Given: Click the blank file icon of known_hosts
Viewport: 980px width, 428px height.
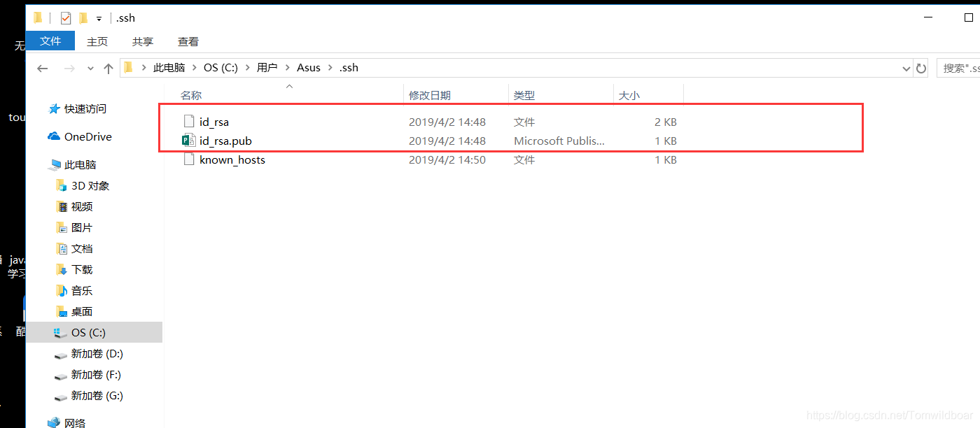Looking at the screenshot, I should click(x=188, y=159).
